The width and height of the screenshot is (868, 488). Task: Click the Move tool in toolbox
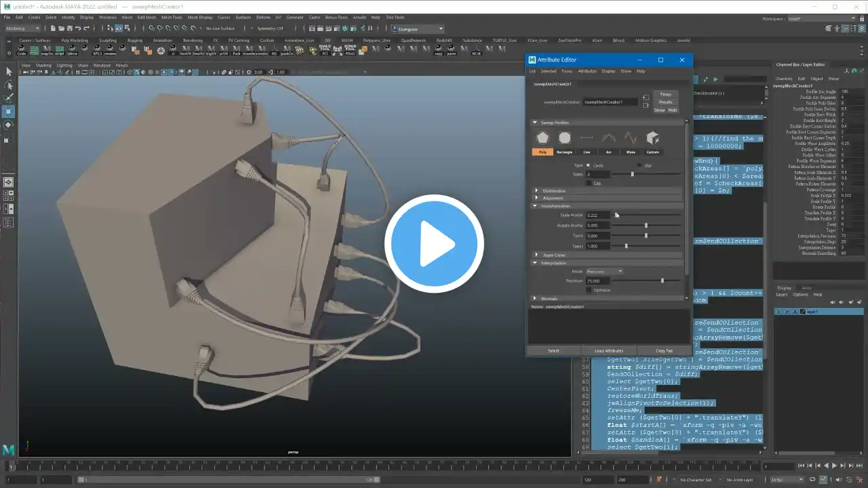[x=9, y=112]
